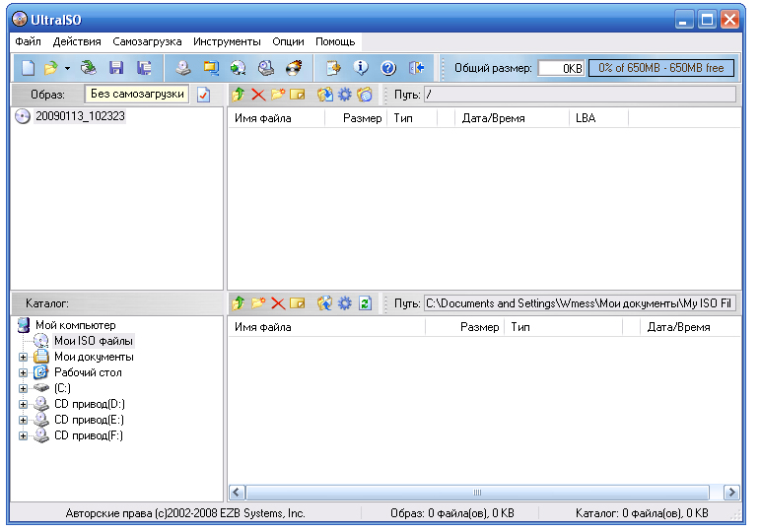Click the Make CD/DVD image drive icon

(x=182, y=68)
